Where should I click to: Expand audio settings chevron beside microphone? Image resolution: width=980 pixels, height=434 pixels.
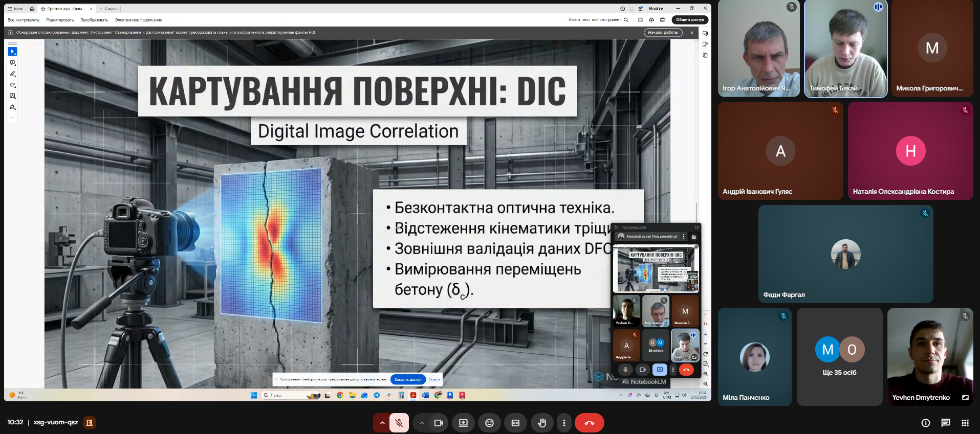tap(382, 423)
